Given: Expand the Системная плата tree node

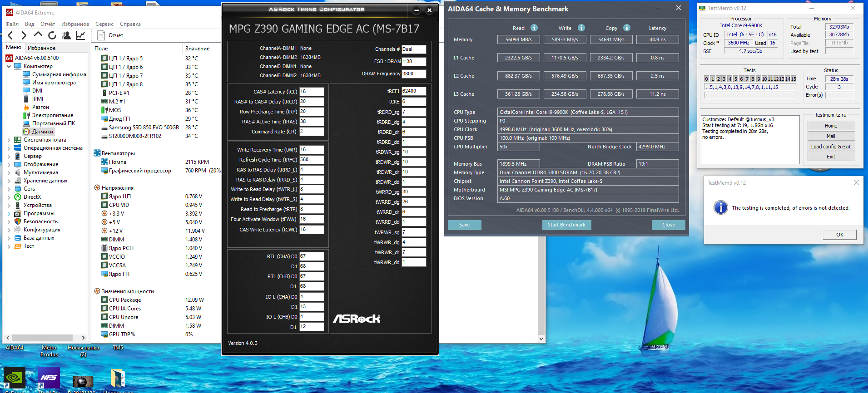Looking at the screenshot, I should (x=9, y=140).
